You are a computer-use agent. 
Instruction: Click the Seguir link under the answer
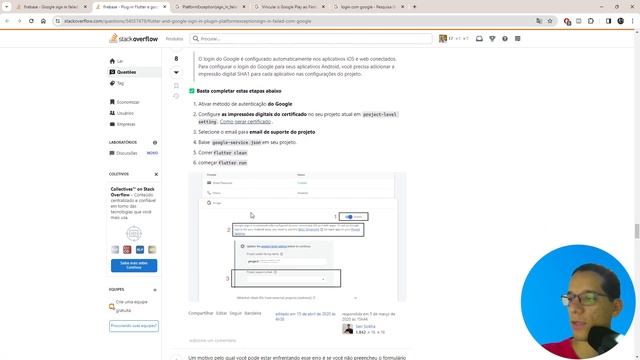[236, 313]
